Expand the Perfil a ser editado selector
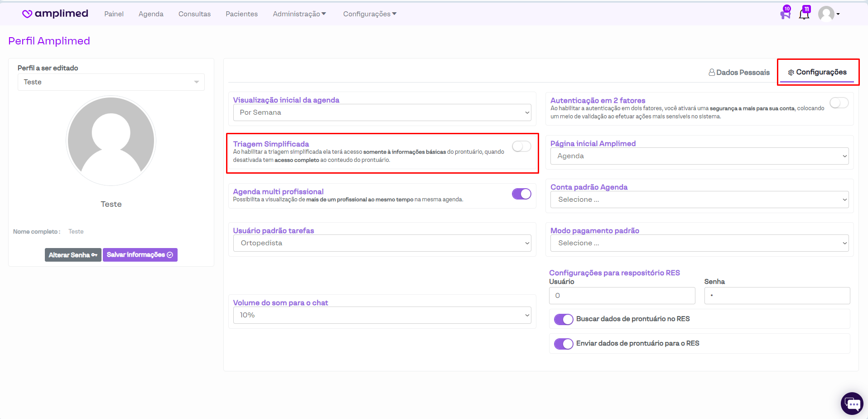 point(111,82)
